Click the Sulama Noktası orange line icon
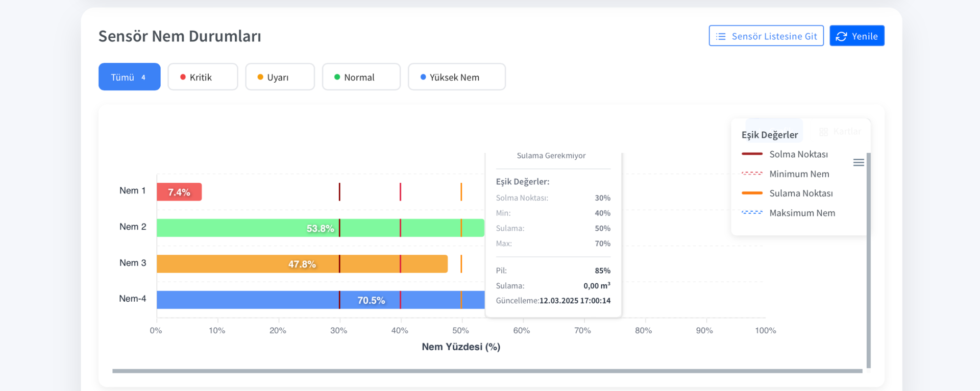This screenshot has width=980, height=391. (x=752, y=193)
